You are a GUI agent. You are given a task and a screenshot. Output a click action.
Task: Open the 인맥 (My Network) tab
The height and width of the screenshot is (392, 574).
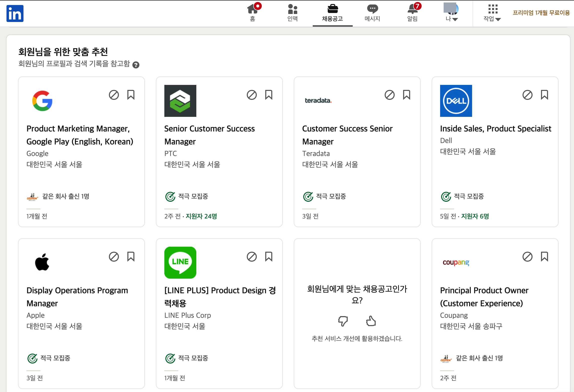pos(292,13)
